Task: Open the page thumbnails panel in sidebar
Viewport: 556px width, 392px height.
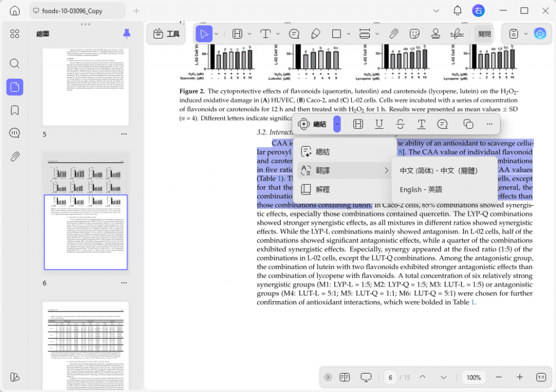Action: (15, 87)
